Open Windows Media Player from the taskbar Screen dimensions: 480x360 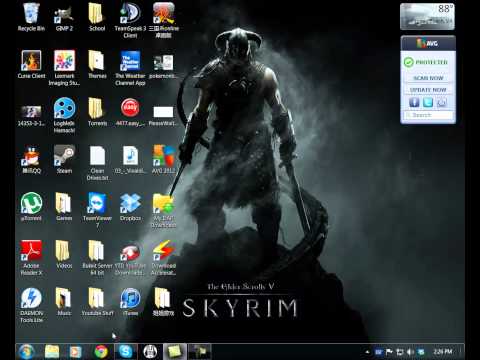[76, 351]
